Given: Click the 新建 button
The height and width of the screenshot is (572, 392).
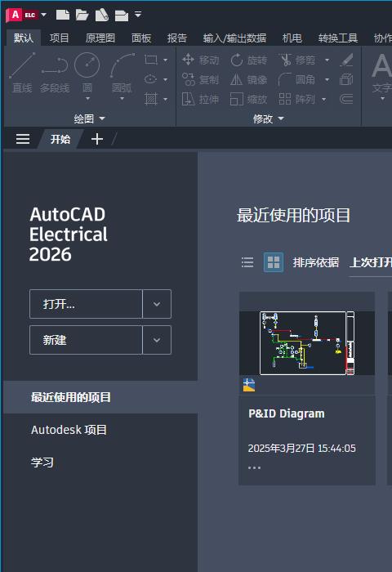Looking at the screenshot, I should [x=86, y=340].
